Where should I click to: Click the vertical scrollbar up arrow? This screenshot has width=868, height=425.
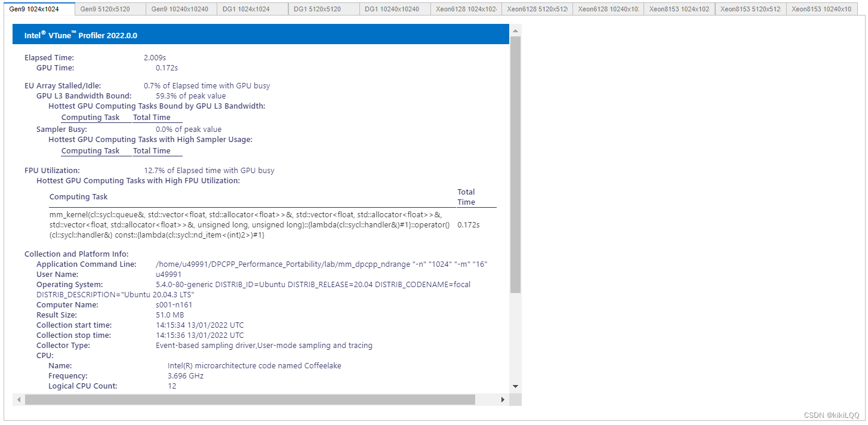tap(515, 29)
